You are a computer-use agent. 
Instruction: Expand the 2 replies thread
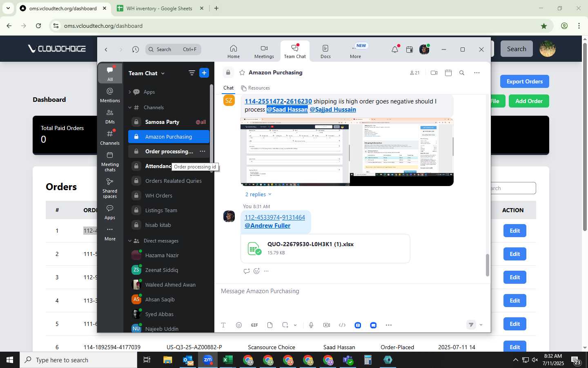tap(258, 195)
